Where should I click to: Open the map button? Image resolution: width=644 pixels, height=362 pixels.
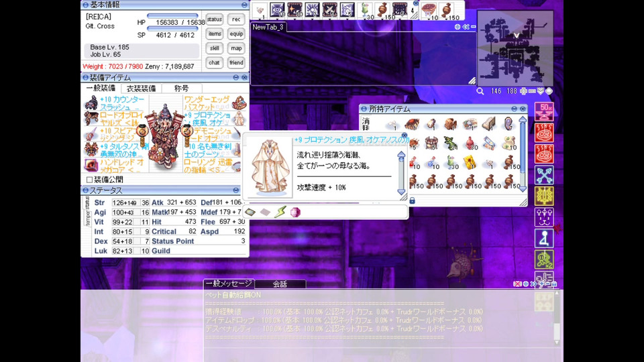(236, 48)
